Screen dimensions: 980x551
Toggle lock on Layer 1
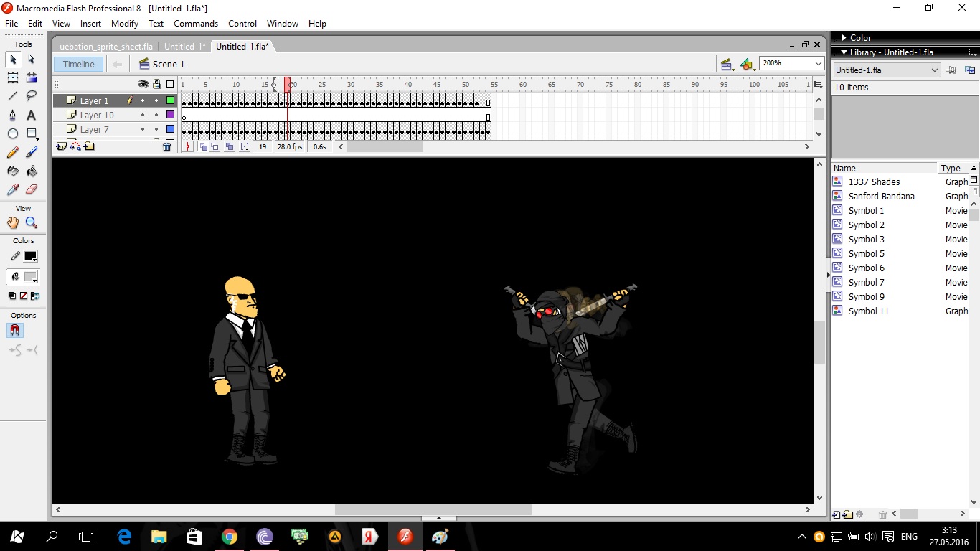tap(156, 101)
